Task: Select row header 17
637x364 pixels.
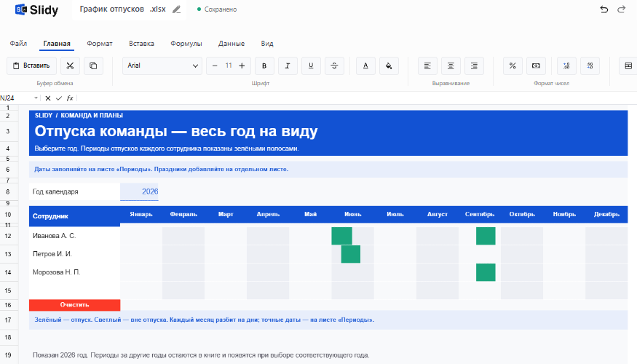Action: pyautogui.click(x=8, y=320)
